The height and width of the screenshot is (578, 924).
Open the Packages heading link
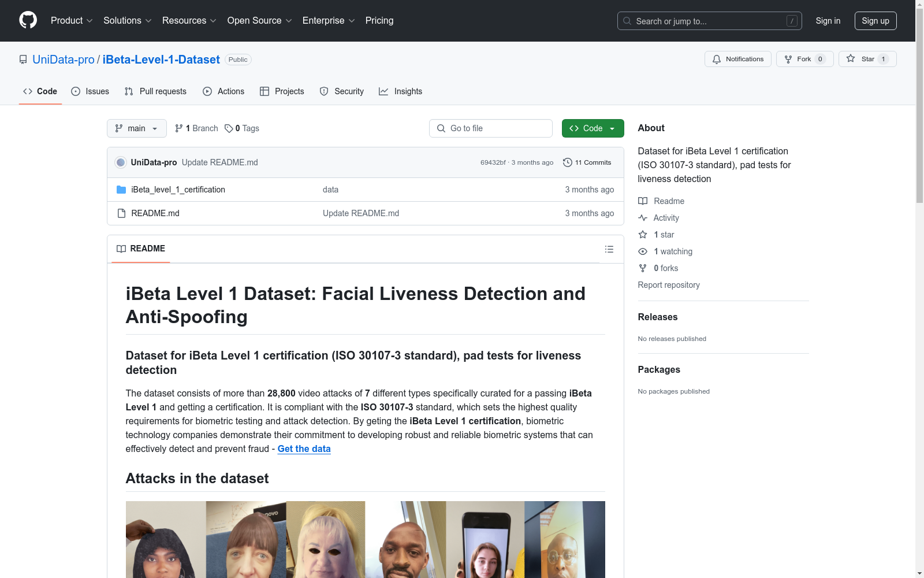pos(659,369)
